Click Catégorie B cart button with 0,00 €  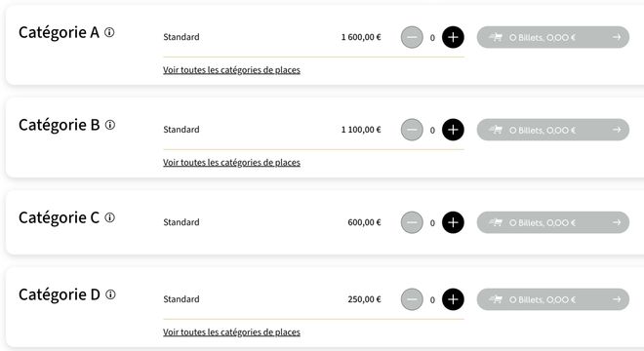coord(553,130)
